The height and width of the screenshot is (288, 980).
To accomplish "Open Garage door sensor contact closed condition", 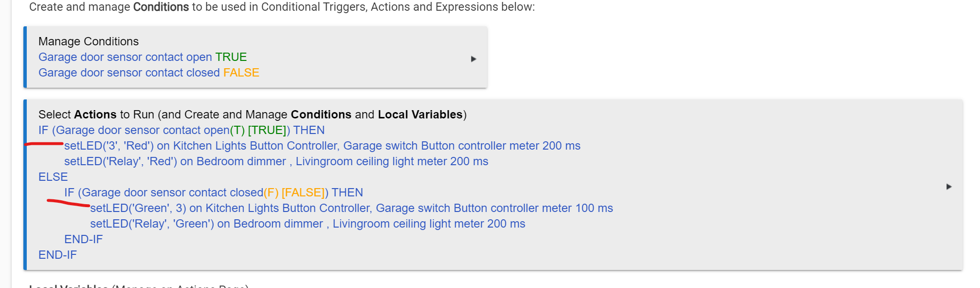I will pyautogui.click(x=129, y=73).
